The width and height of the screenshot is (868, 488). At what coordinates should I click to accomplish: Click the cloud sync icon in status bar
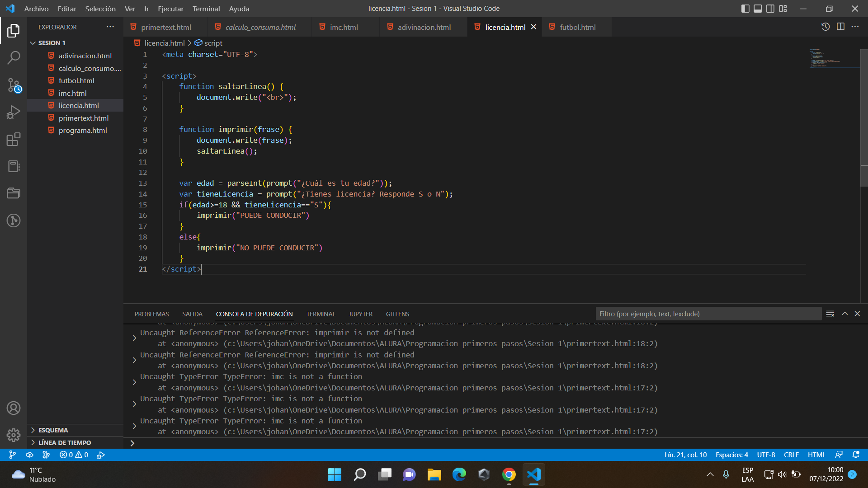[x=29, y=455]
